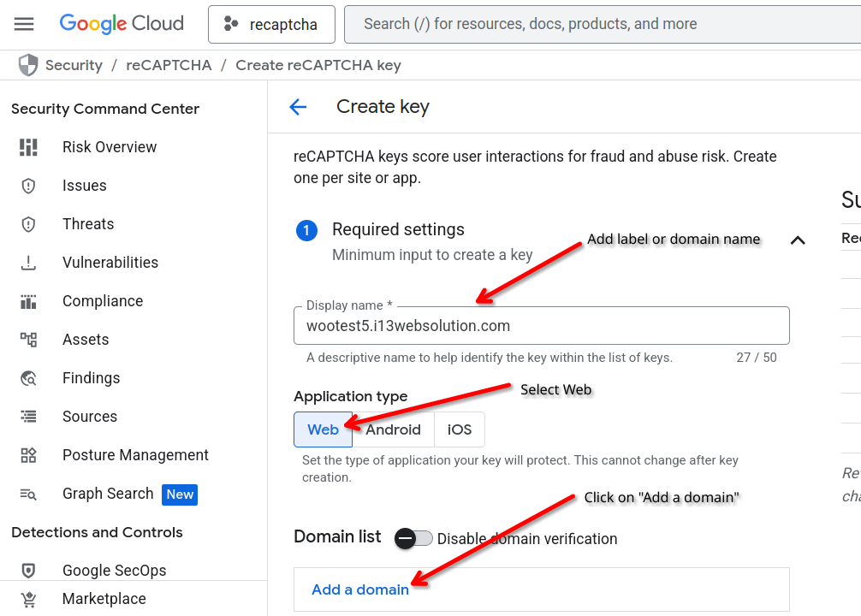Click the Graph Search icon

pyautogui.click(x=28, y=495)
